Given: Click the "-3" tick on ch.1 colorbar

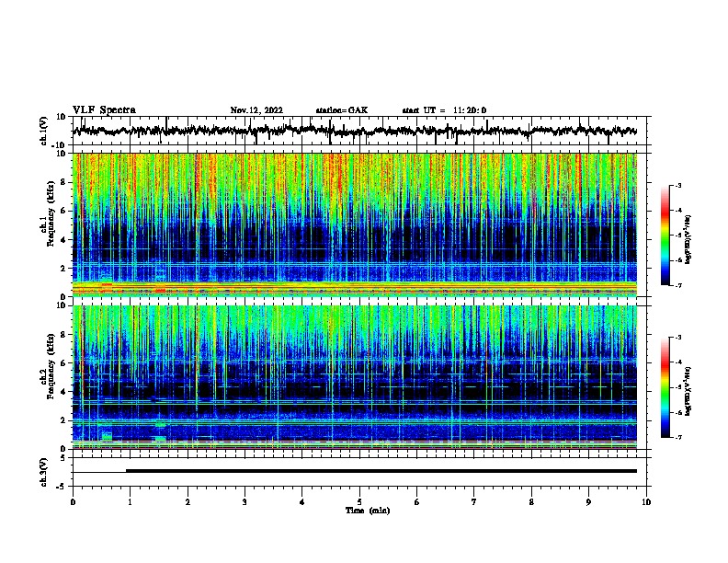Looking at the screenshot, I should (677, 185).
